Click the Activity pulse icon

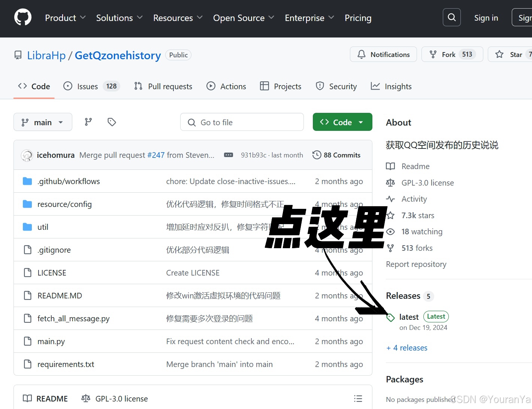[x=390, y=199]
